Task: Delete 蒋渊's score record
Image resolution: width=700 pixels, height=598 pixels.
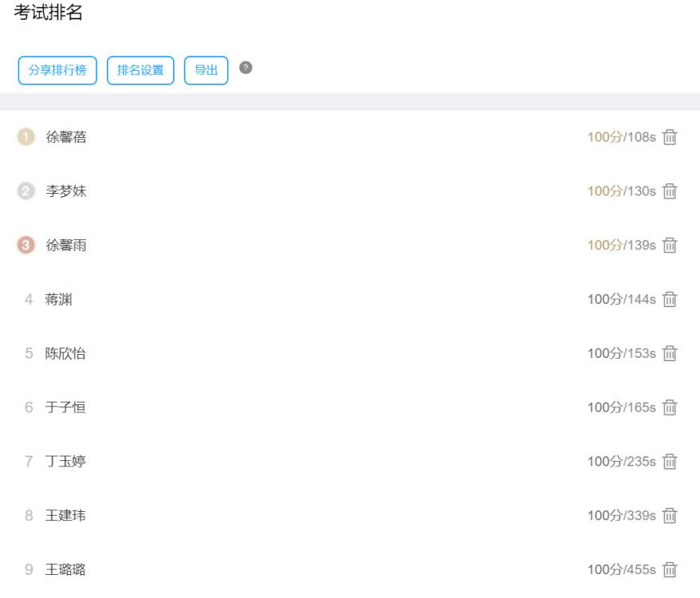Action: click(670, 300)
